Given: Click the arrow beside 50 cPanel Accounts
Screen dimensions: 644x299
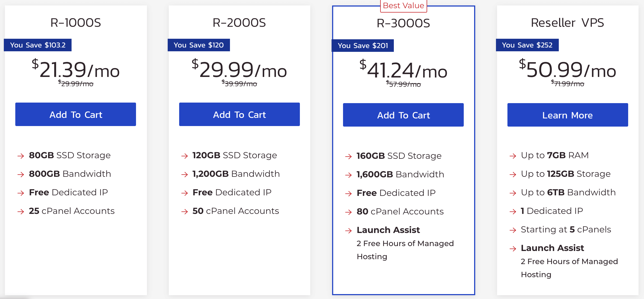Looking at the screenshot, I should [185, 211].
